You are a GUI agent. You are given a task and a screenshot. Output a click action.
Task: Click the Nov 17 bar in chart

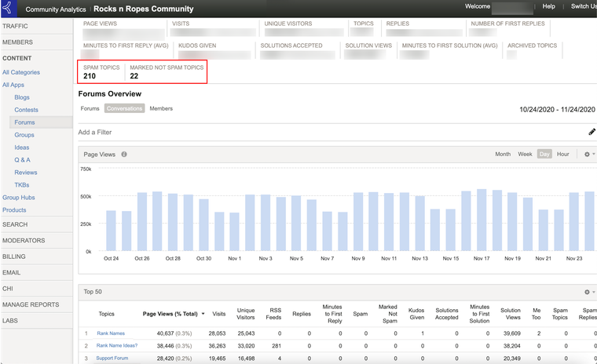tap(482, 220)
